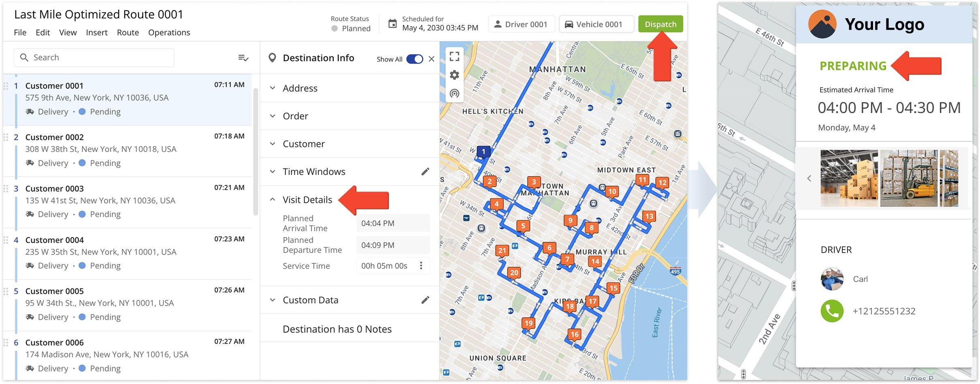The width and height of the screenshot is (980, 384).
Task: Click the Your Logo brand icon
Action: 822,24
